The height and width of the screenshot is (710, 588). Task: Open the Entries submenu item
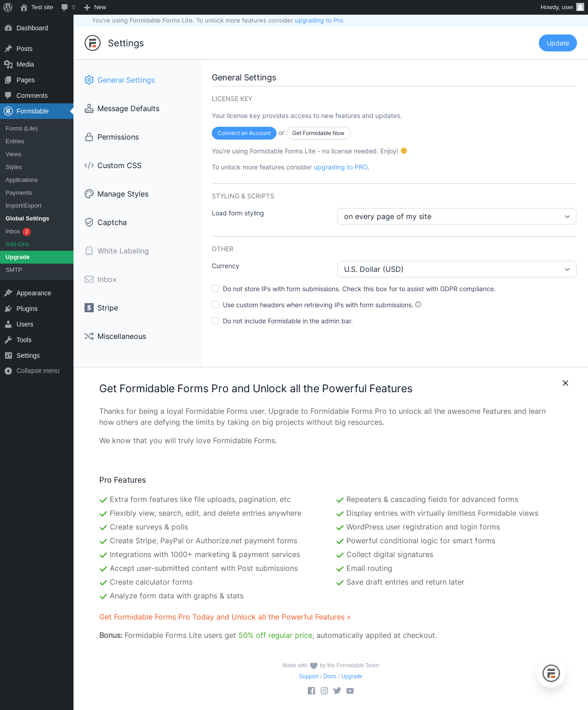(x=15, y=141)
